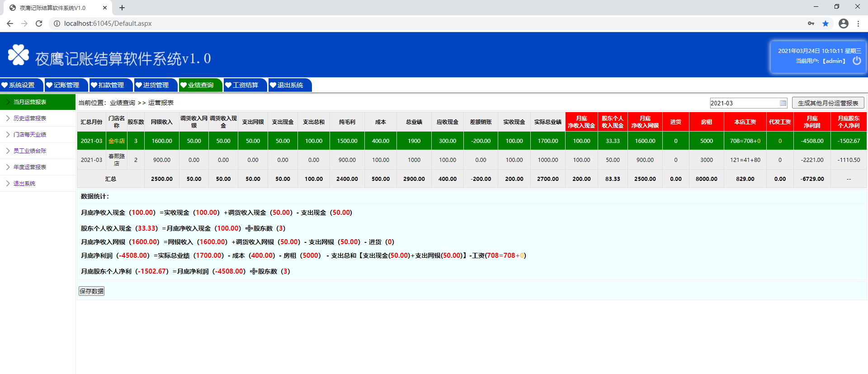The image size is (868, 374).
Task: Click 数据统计 section heading
Action: tap(95, 196)
